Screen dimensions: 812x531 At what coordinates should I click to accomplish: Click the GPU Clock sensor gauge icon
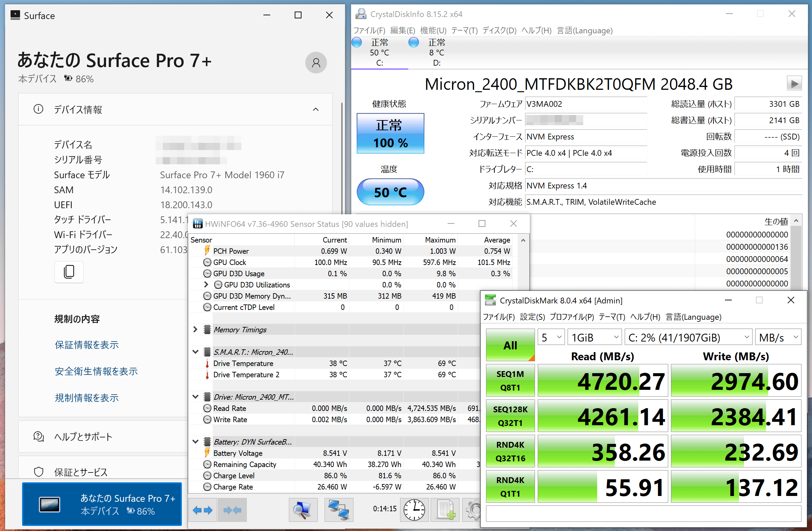pyautogui.click(x=207, y=262)
